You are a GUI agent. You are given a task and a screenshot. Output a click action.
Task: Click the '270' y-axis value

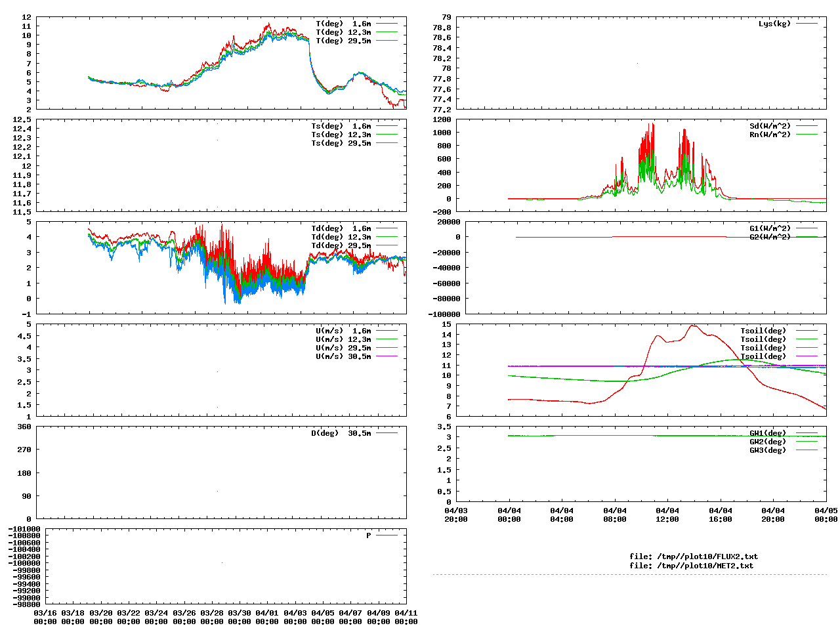pyautogui.click(x=24, y=450)
